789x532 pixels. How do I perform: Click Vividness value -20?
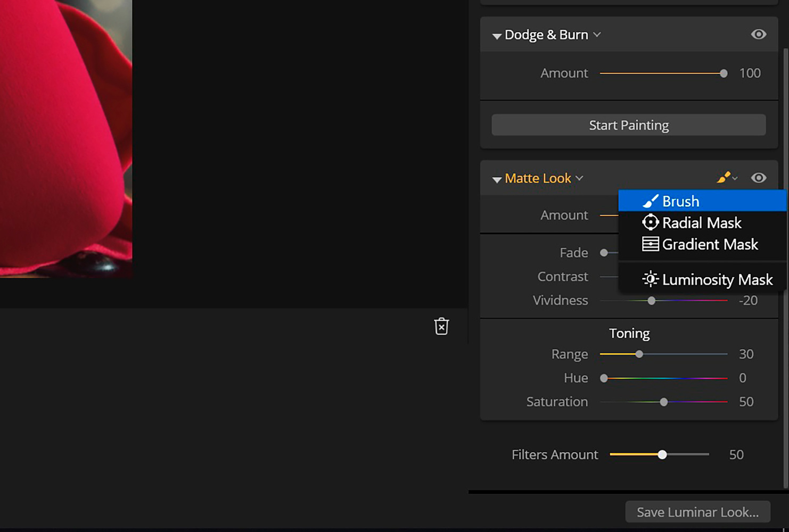tap(748, 301)
